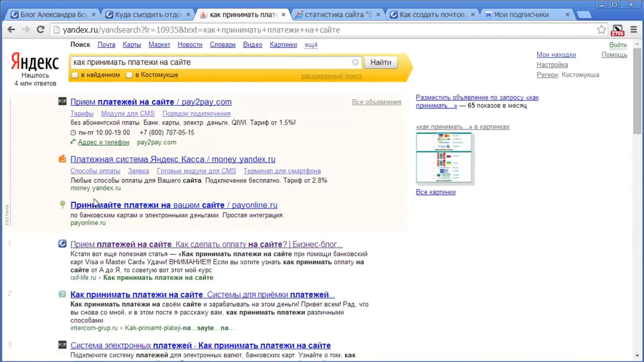The width and height of the screenshot is (644, 362).
Task: Click the intercom-grup.ru result favicon
Action: [62, 294]
